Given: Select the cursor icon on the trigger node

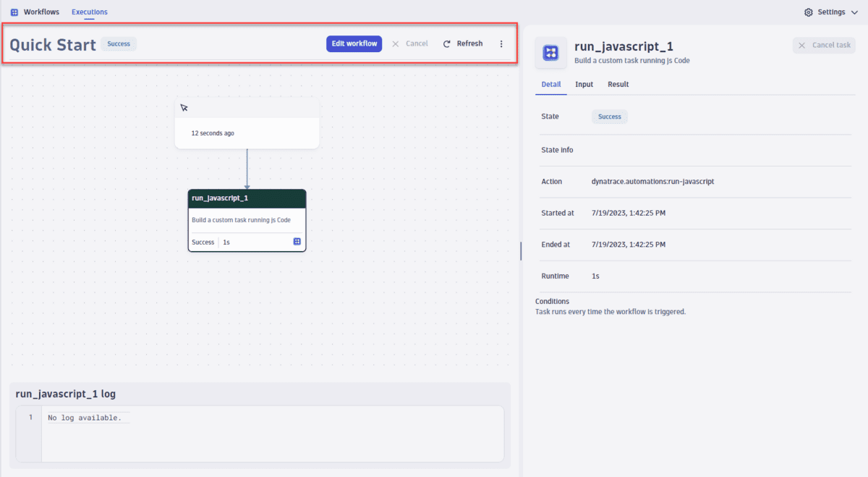Looking at the screenshot, I should click(x=184, y=107).
